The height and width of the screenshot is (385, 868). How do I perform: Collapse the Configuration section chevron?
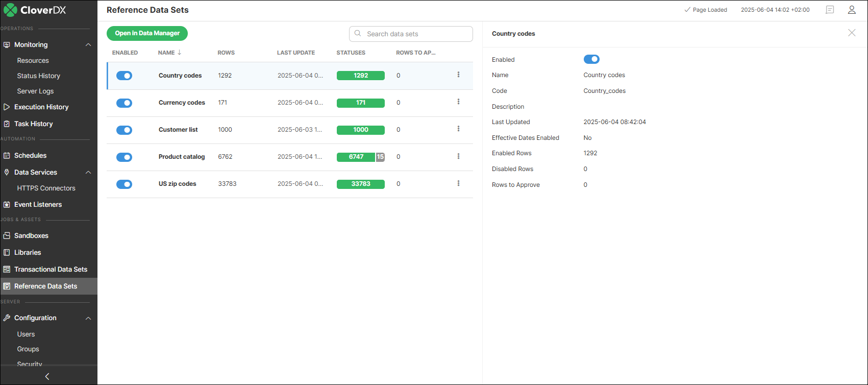(88, 318)
